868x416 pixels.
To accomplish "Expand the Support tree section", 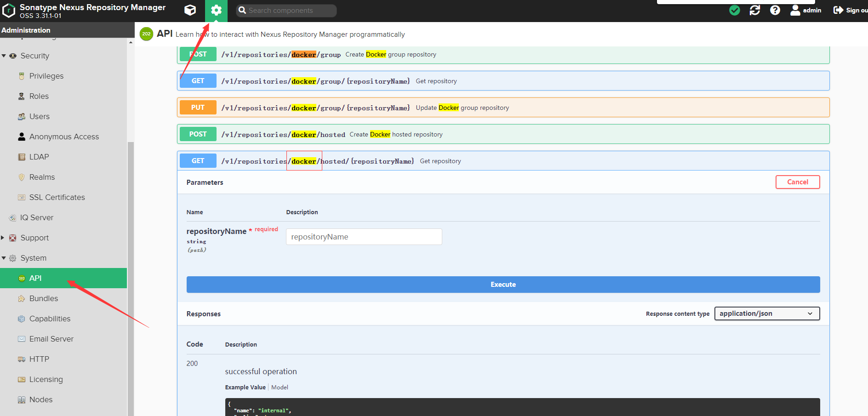I will 3,238.
